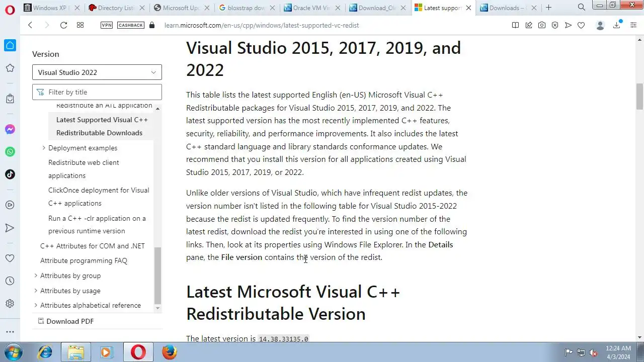Open the sidebar Home icon
644x362 pixels.
pyautogui.click(x=10, y=45)
